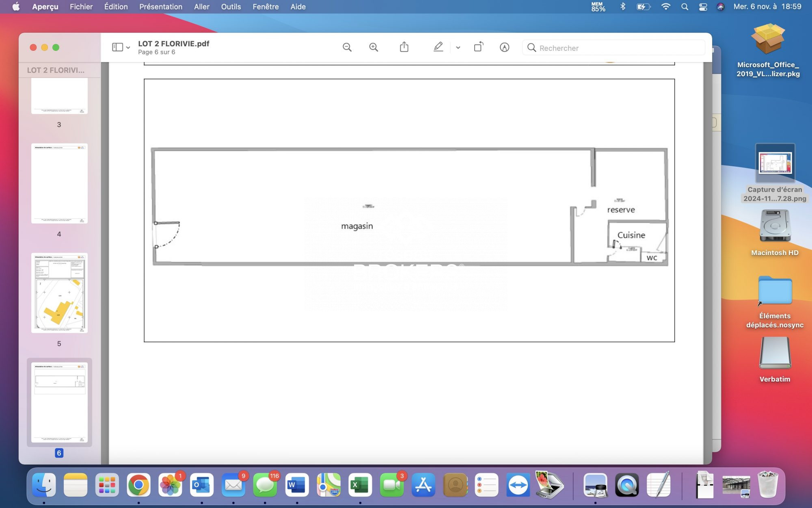Open the Outils menu
Viewport: 812px width, 508px height.
pos(231,7)
